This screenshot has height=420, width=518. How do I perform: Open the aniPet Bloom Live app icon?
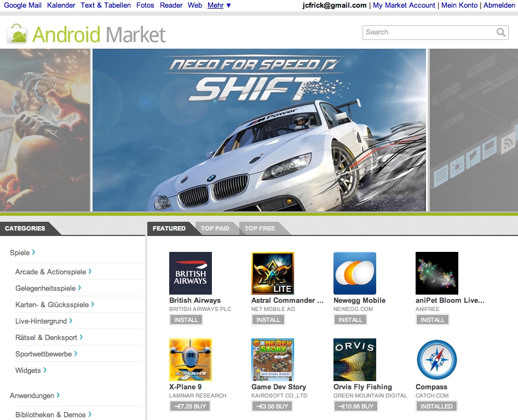tap(437, 273)
